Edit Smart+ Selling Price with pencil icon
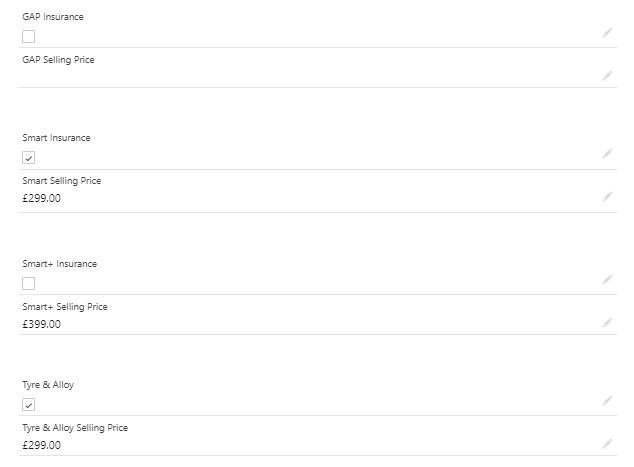 tap(607, 323)
